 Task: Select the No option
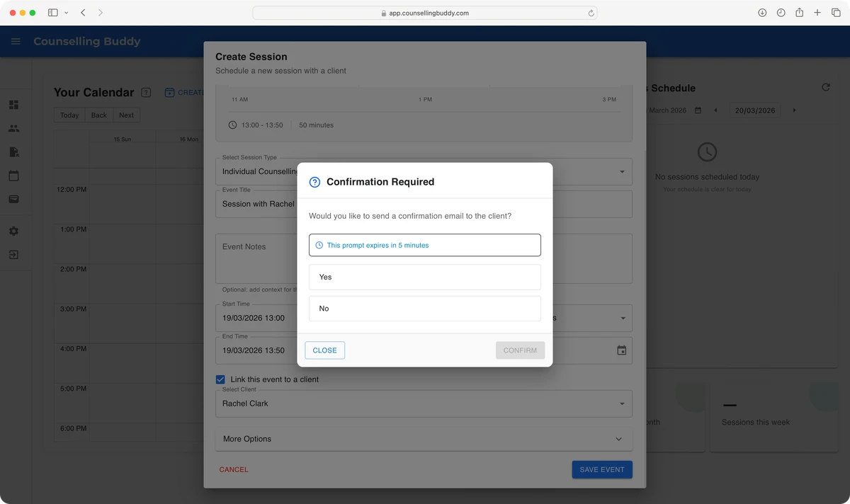tap(424, 309)
